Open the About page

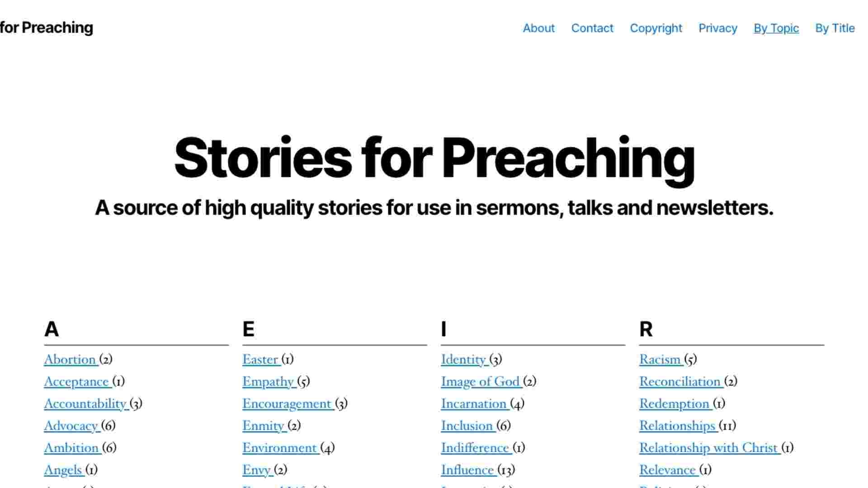tap(538, 28)
